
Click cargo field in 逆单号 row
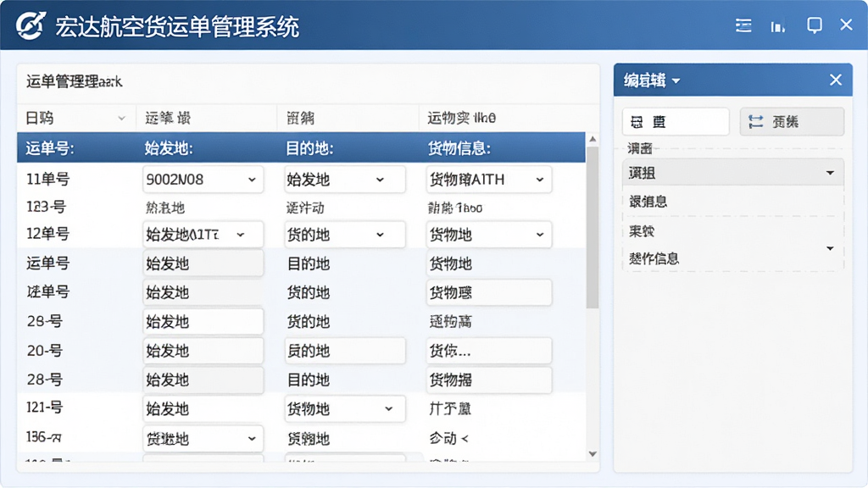pos(489,292)
